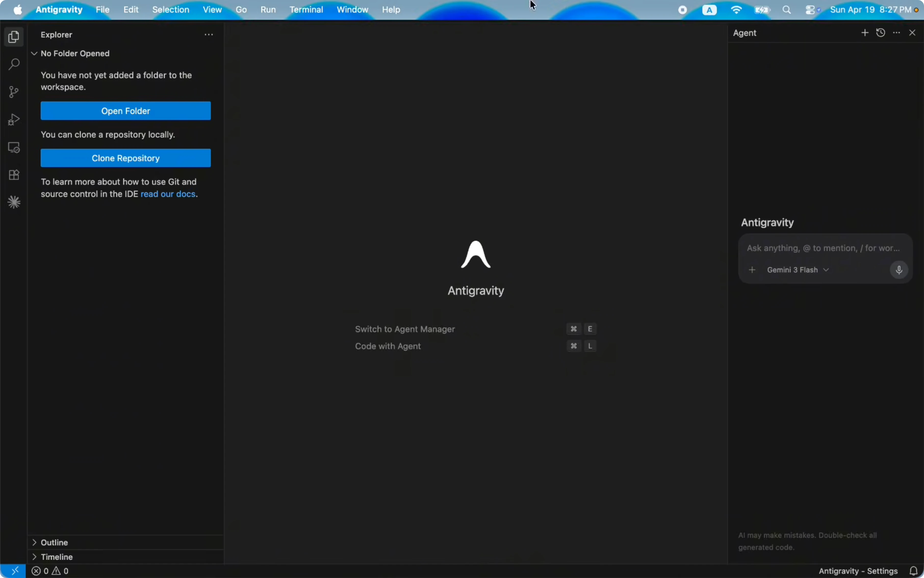The height and width of the screenshot is (578, 924).
Task: Click the microphone voice input button
Action: coord(899,270)
